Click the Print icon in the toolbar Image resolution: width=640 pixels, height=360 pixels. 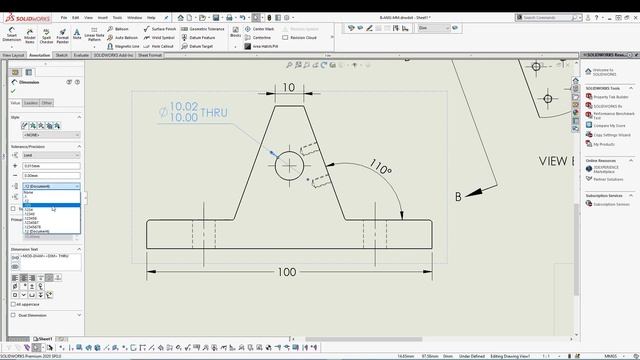(229, 18)
